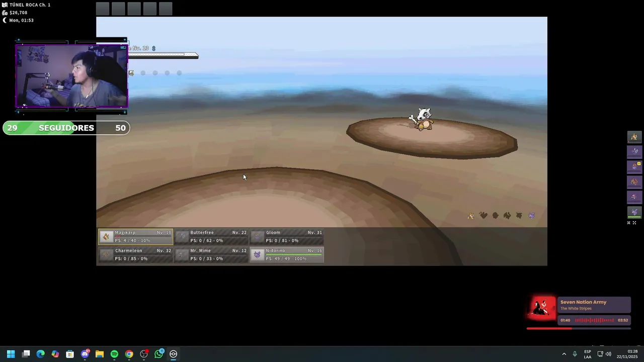Select the Butterfree party slot

point(211,236)
